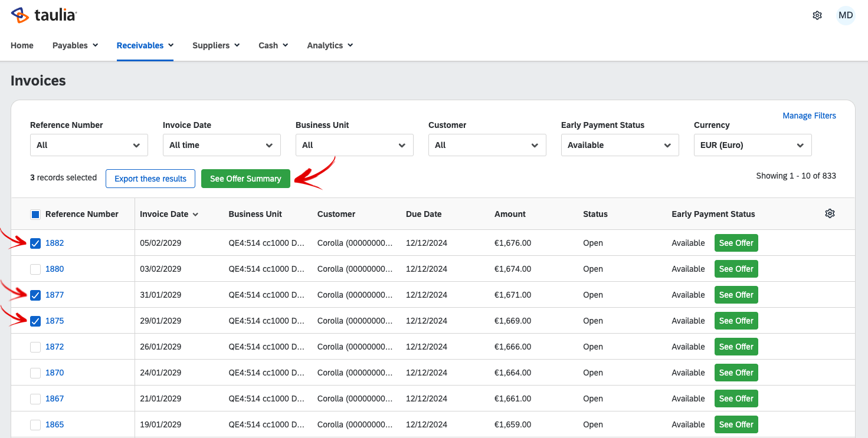This screenshot has height=438, width=868.
Task: Click the Customer column header
Action: point(336,214)
